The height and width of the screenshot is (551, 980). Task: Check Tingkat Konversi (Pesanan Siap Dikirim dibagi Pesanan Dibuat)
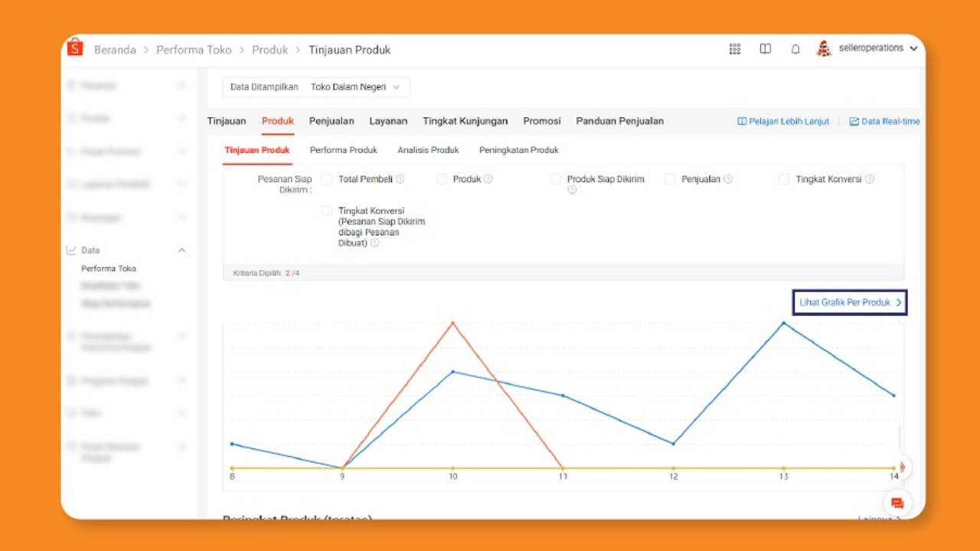click(327, 210)
